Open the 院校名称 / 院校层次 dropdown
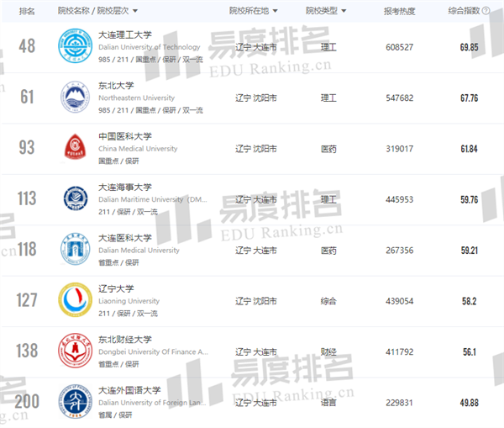Screen dimensions: 504x428 click(97, 11)
